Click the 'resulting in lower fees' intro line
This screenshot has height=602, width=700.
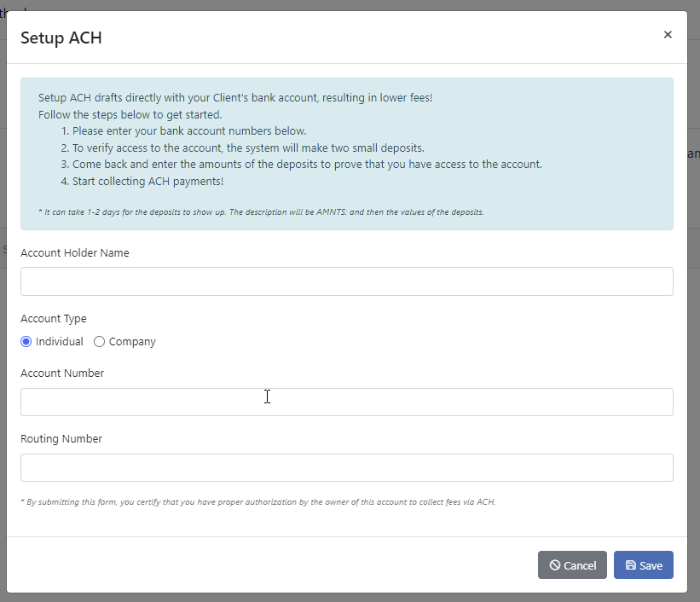click(235, 98)
